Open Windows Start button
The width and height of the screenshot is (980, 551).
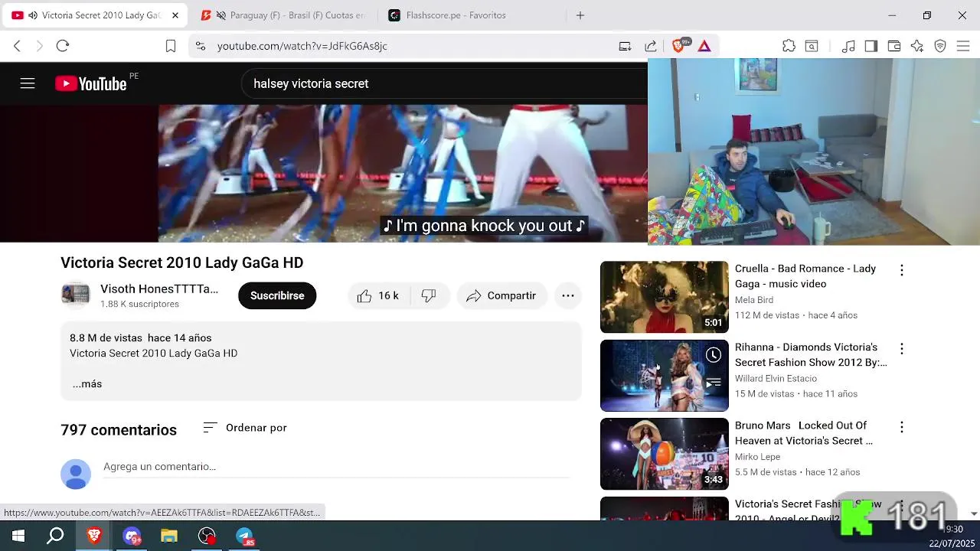[x=18, y=536]
